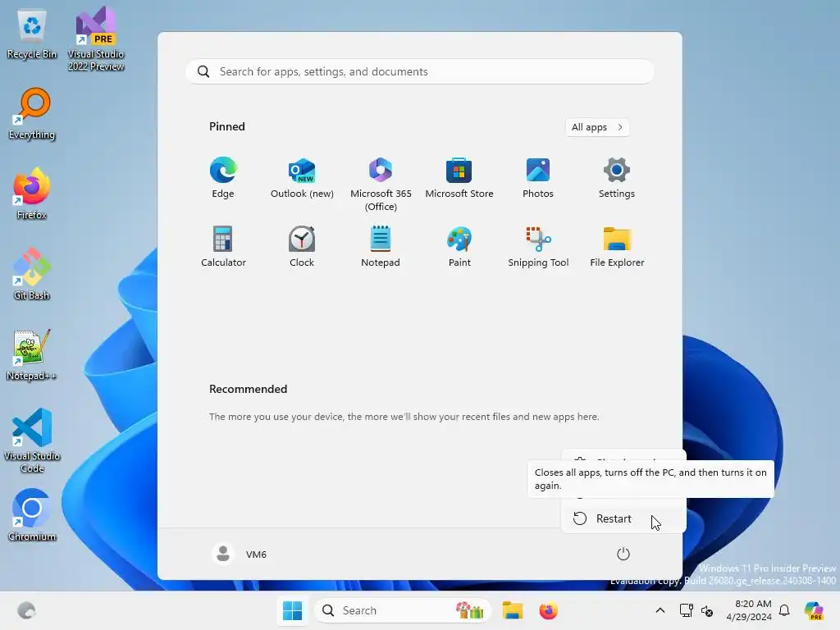Show hidden icons tray chevron

click(x=660, y=610)
